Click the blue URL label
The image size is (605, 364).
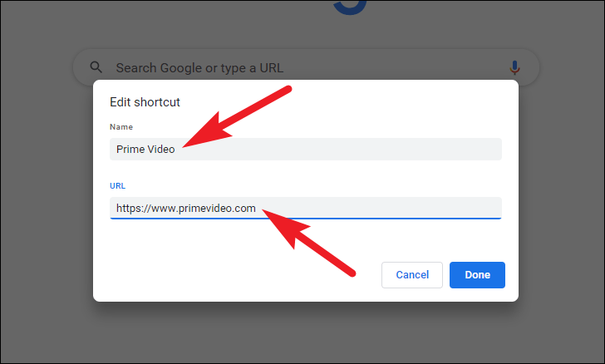tap(117, 185)
